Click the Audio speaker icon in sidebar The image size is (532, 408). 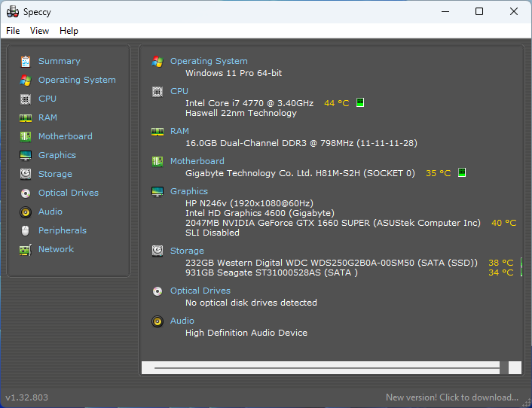(x=26, y=212)
